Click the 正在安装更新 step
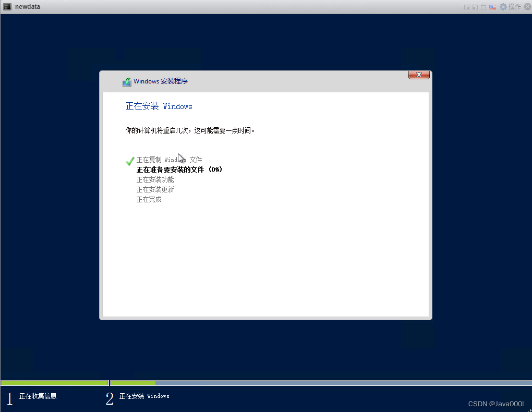This screenshot has height=412, width=532. [x=155, y=189]
